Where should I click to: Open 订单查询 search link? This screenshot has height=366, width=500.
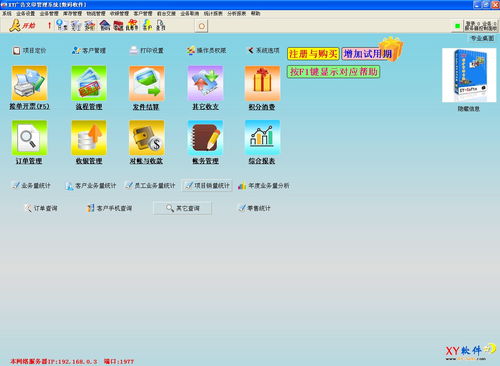click(x=41, y=208)
